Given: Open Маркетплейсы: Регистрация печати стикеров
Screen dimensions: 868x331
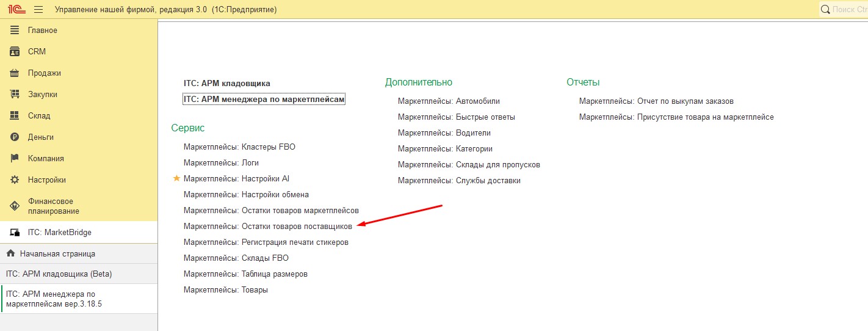Looking at the screenshot, I should 266,242.
